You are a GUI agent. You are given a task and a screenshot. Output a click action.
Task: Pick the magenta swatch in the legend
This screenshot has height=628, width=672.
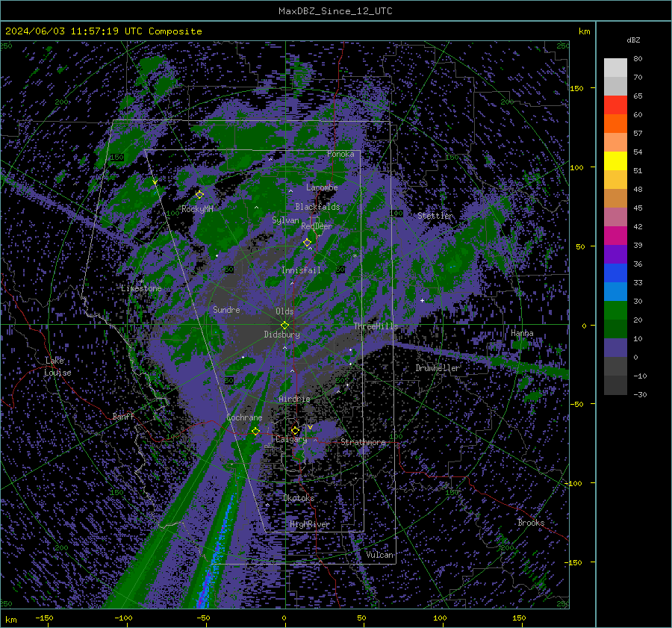click(x=615, y=235)
